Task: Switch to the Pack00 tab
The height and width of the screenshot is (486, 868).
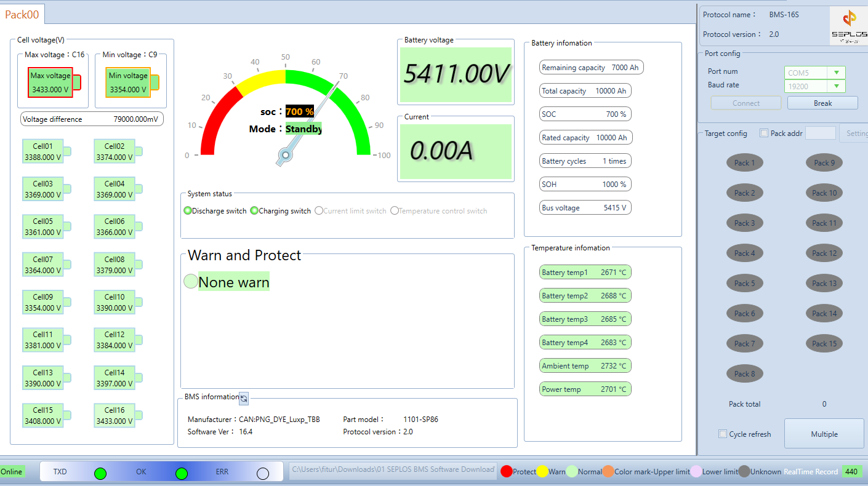Action: coord(22,15)
